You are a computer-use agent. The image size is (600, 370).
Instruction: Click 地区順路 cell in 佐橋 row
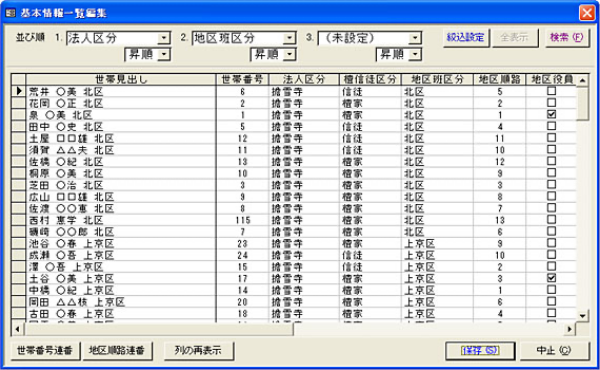(x=499, y=161)
